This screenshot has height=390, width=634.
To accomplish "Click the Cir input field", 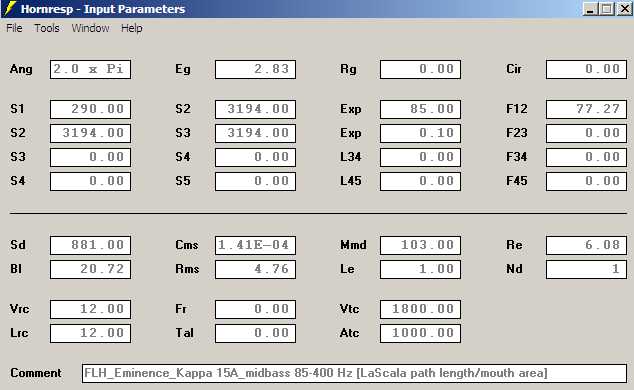I will (586, 70).
